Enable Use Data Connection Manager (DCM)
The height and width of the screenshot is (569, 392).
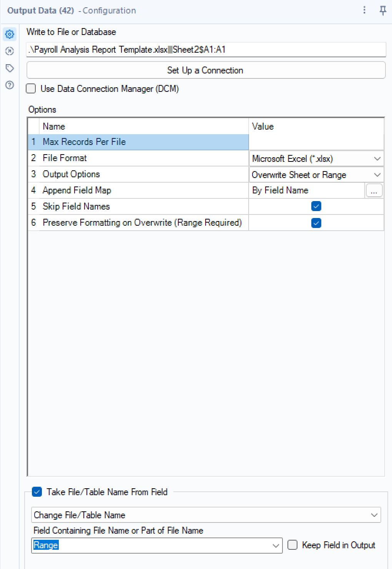pos(31,89)
